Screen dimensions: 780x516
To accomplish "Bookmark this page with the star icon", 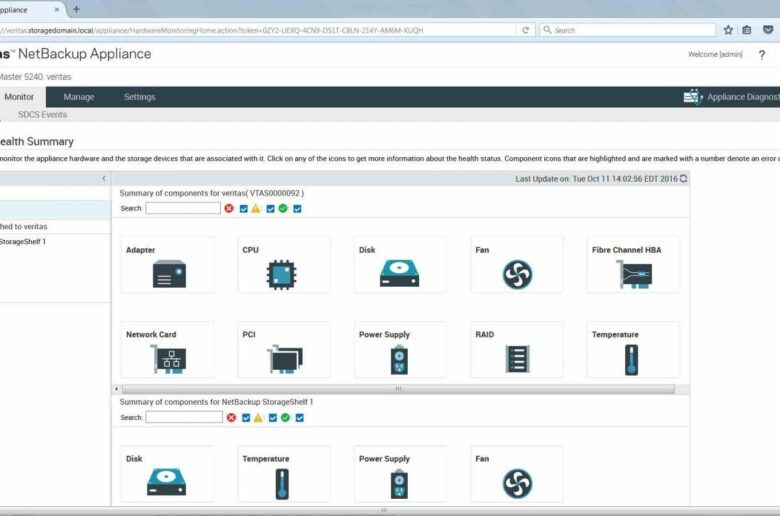I will (x=728, y=30).
